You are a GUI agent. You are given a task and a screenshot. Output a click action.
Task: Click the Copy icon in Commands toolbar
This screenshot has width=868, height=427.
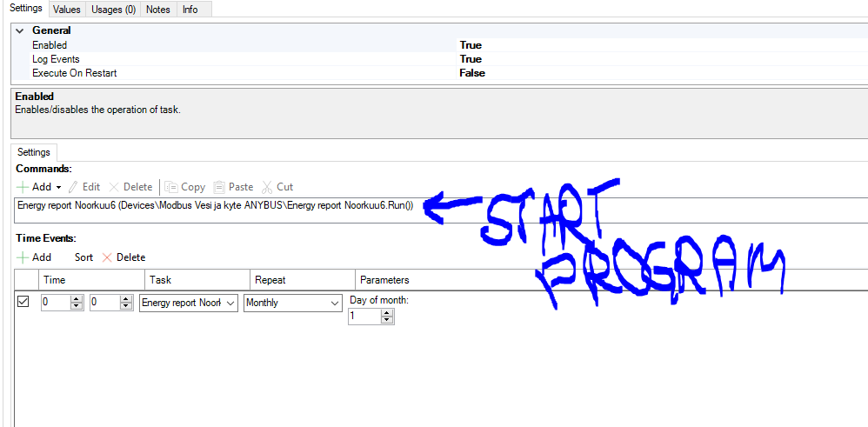pos(171,187)
